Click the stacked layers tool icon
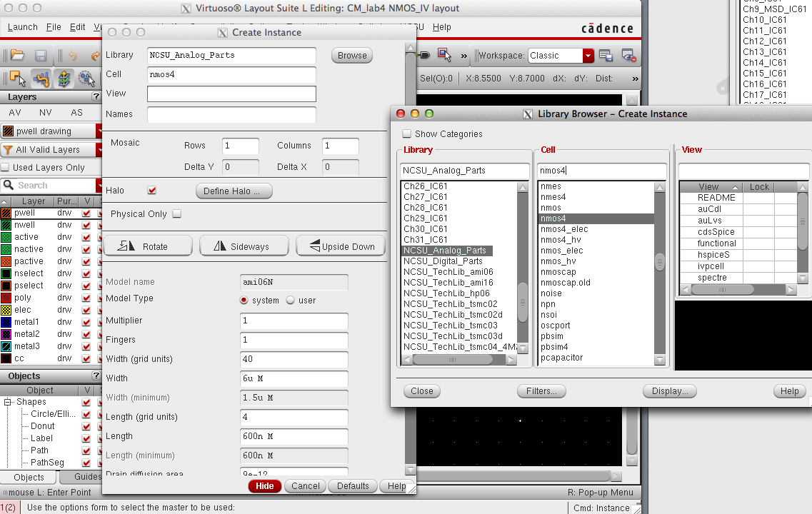 click(x=64, y=78)
